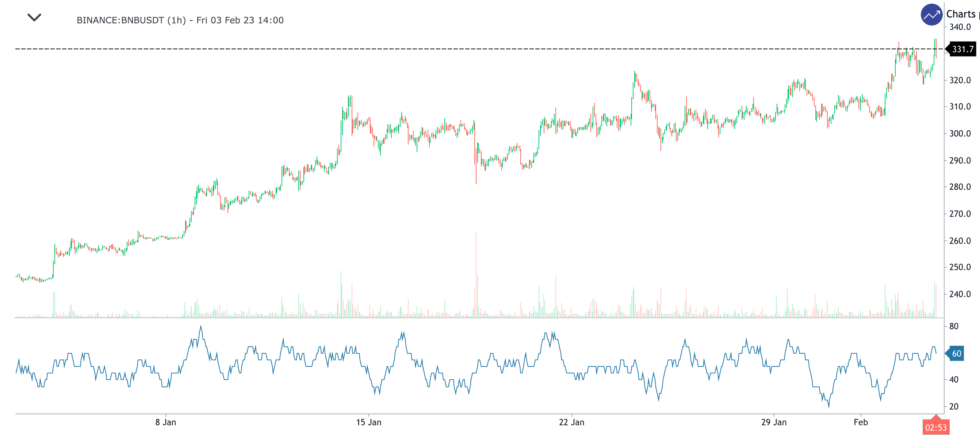This screenshot has height=438, width=980.
Task: Click the 300.0 price axis label
Action: click(x=960, y=134)
